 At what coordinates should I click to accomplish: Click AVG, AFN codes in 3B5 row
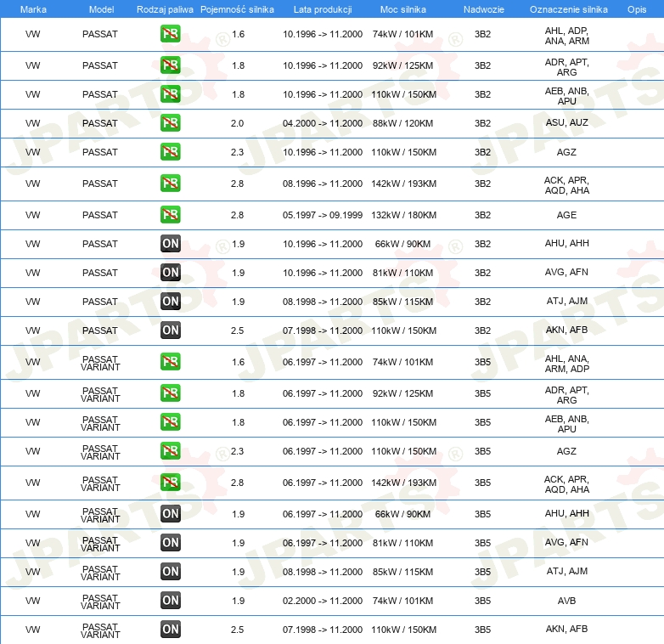pyautogui.click(x=566, y=542)
